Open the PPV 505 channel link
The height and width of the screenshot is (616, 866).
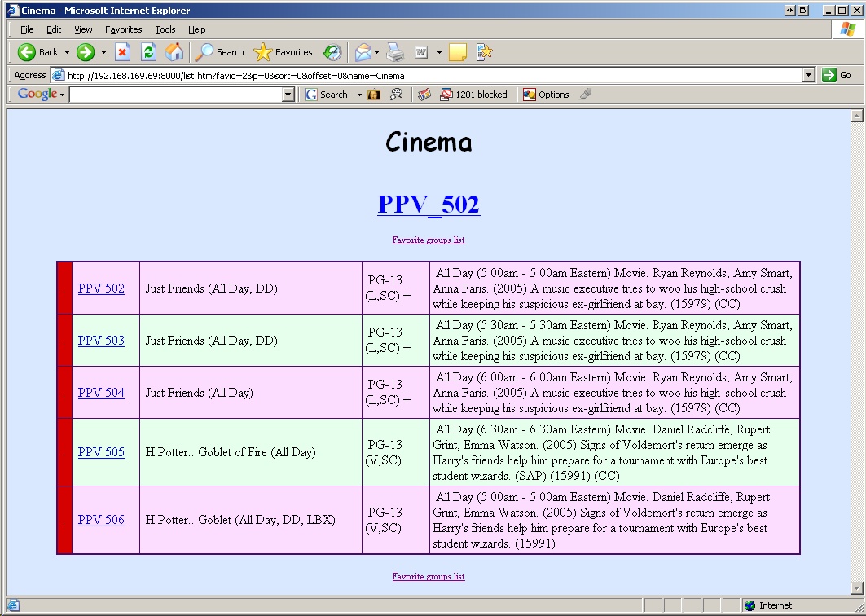pos(101,452)
